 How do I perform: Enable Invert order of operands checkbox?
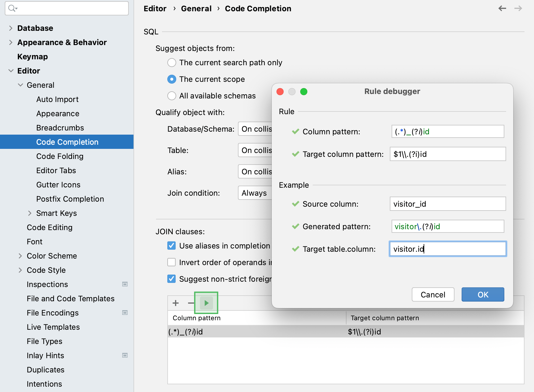pyautogui.click(x=171, y=262)
